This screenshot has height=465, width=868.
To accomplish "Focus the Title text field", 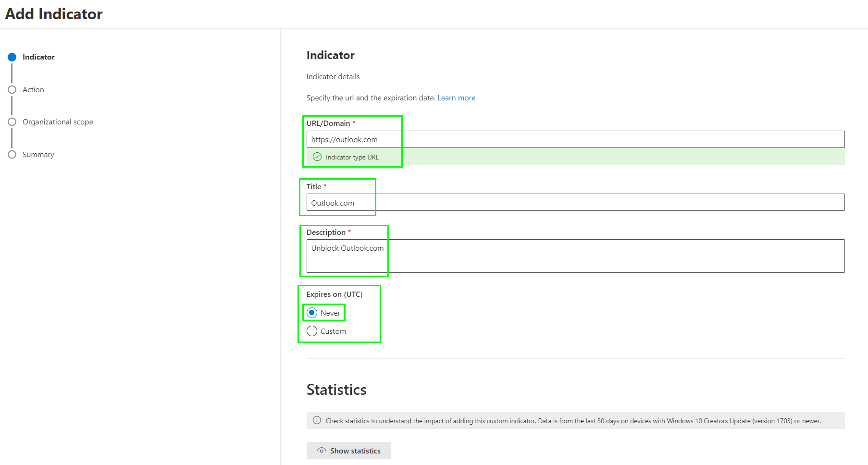I will 575,202.
